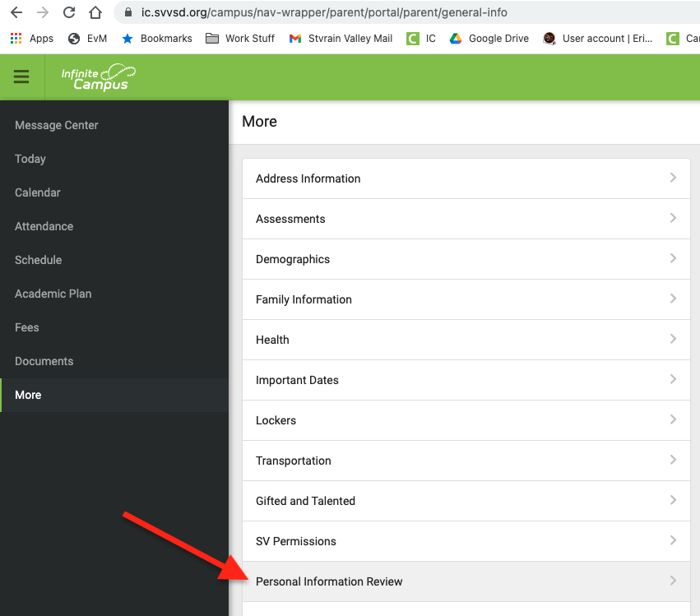Open the Stvrain Valley Mail bookmark
The height and width of the screenshot is (616, 700).
pyautogui.click(x=341, y=39)
